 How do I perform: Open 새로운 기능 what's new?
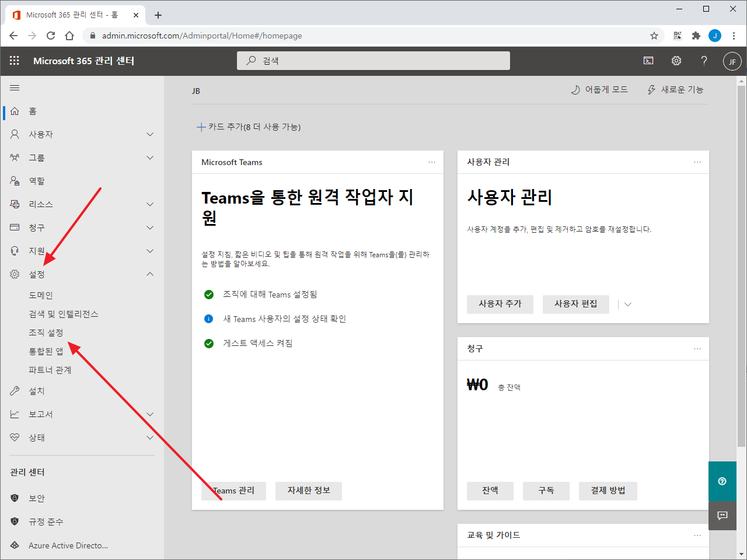[675, 89]
